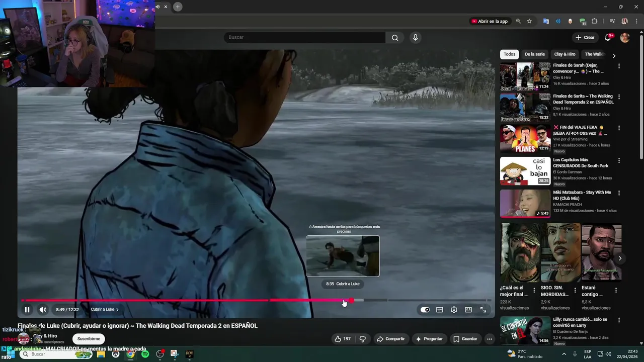
Task: Open options for 'Finales de Sarita' video
Action: click(619, 97)
